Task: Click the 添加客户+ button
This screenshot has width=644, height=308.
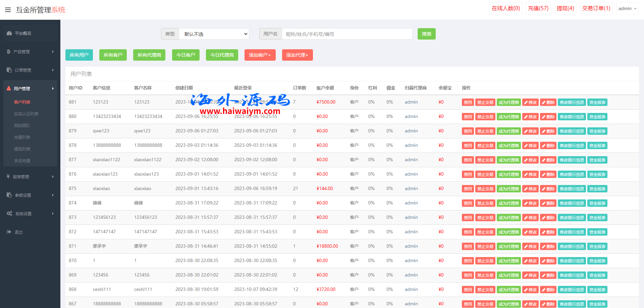Action: click(260, 55)
